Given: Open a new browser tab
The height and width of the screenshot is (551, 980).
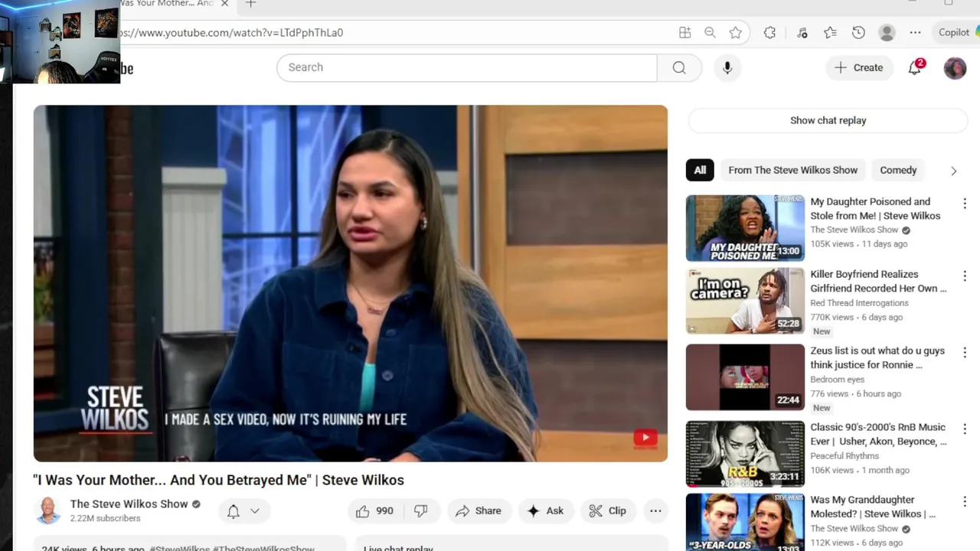Looking at the screenshot, I should [x=250, y=4].
